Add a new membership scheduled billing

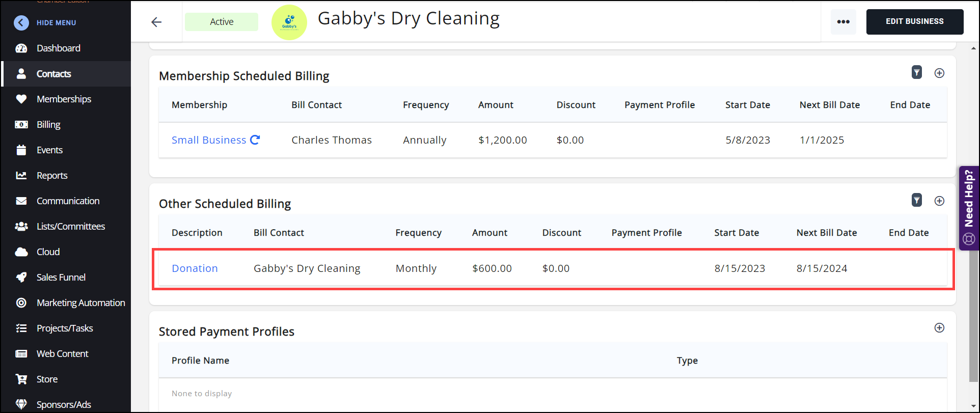click(x=939, y=73)
